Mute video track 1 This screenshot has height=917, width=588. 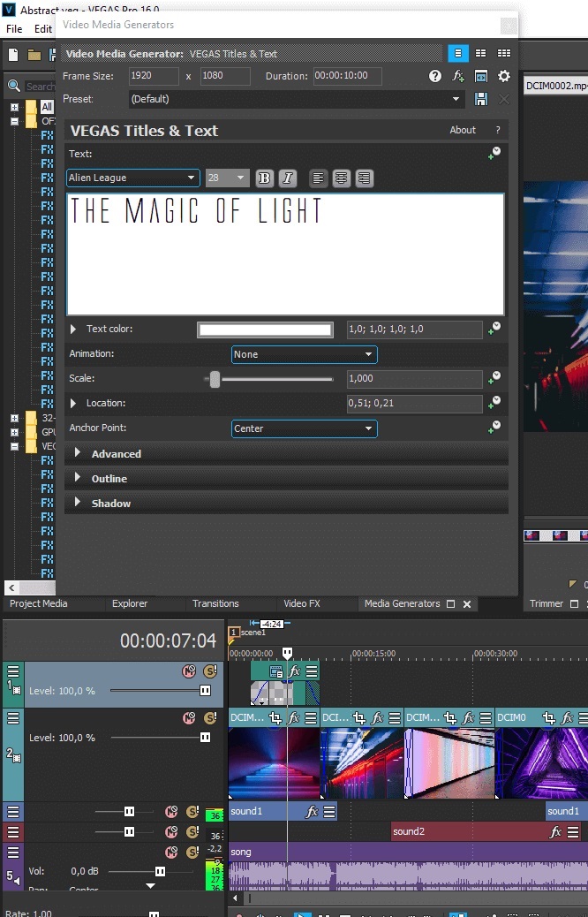(188, 671)
